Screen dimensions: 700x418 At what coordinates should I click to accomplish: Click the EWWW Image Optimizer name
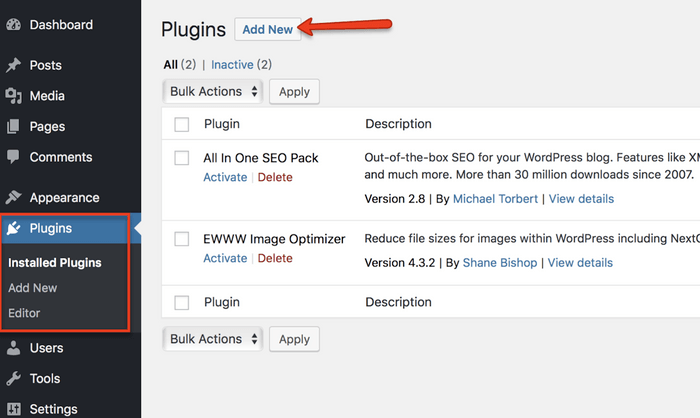pos(275,239)
